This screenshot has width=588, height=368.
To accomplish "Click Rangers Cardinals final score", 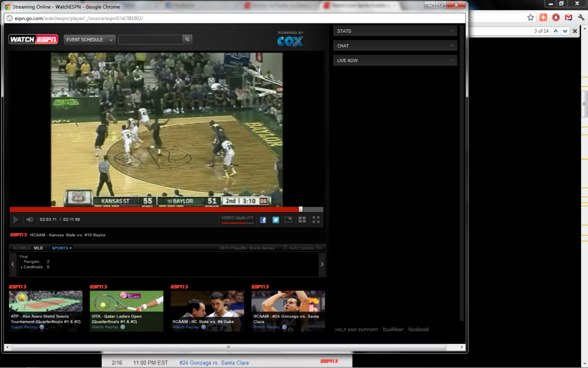I will point(34,262).
